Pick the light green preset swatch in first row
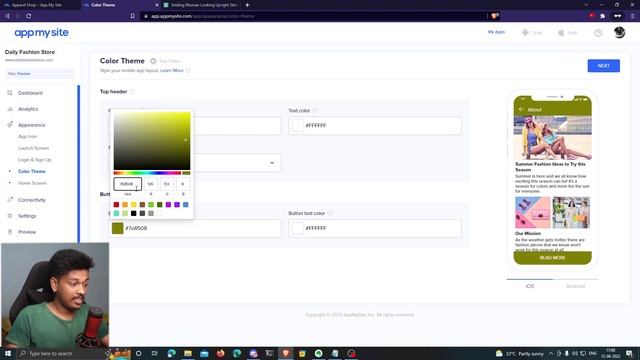The width and height of the screenshot is (640, 360). (x=151, y=204)
